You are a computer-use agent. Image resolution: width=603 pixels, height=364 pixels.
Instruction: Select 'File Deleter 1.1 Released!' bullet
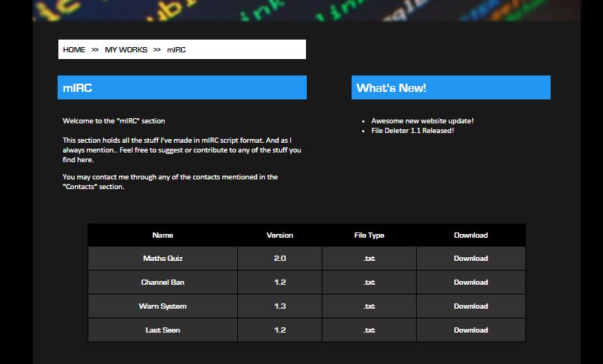[412, 130]
